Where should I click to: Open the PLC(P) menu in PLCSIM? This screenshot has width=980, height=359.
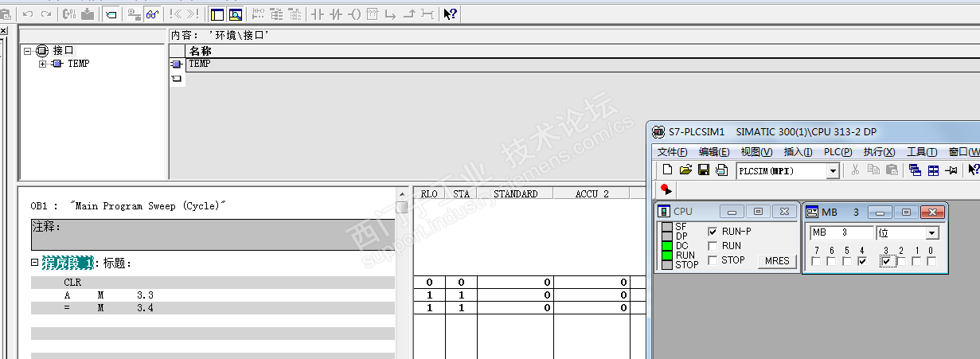(x=837, y=152)
